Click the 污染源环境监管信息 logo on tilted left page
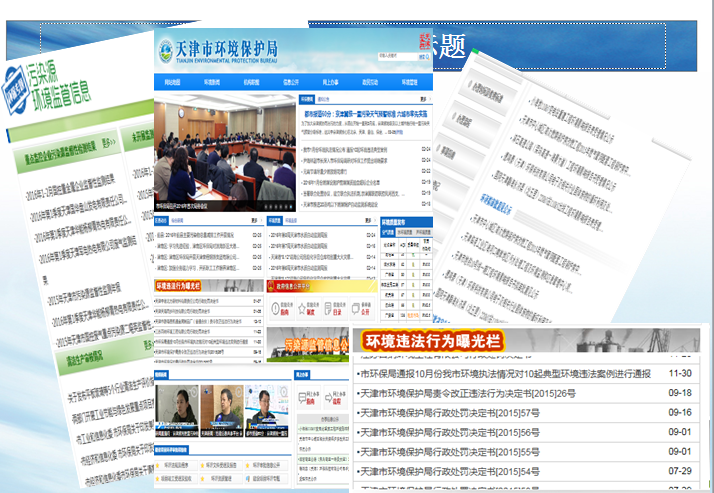Screen dimensions: 714x493 tap(46, 89)
